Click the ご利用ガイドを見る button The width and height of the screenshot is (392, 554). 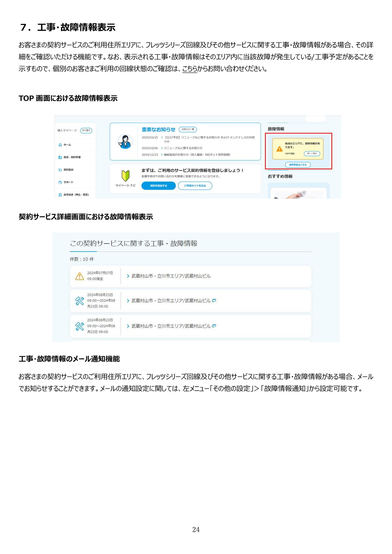point(195,186)
